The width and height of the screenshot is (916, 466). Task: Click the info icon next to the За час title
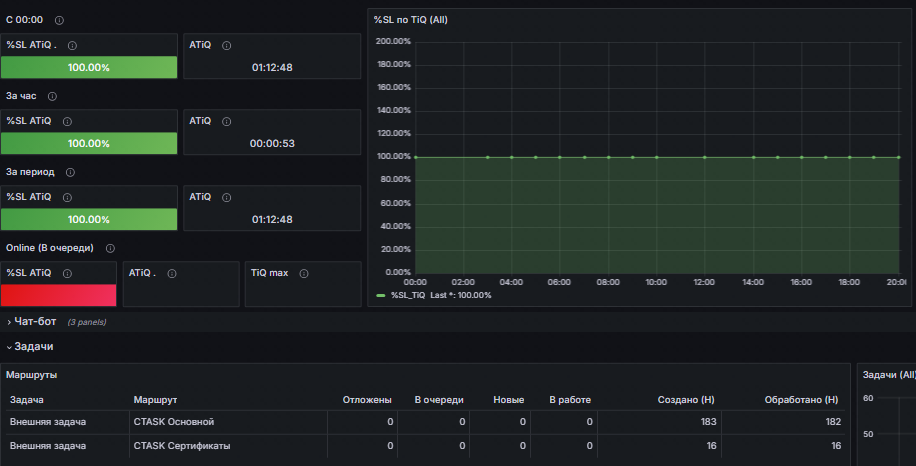pyautogui.click(x=52, y=96)
